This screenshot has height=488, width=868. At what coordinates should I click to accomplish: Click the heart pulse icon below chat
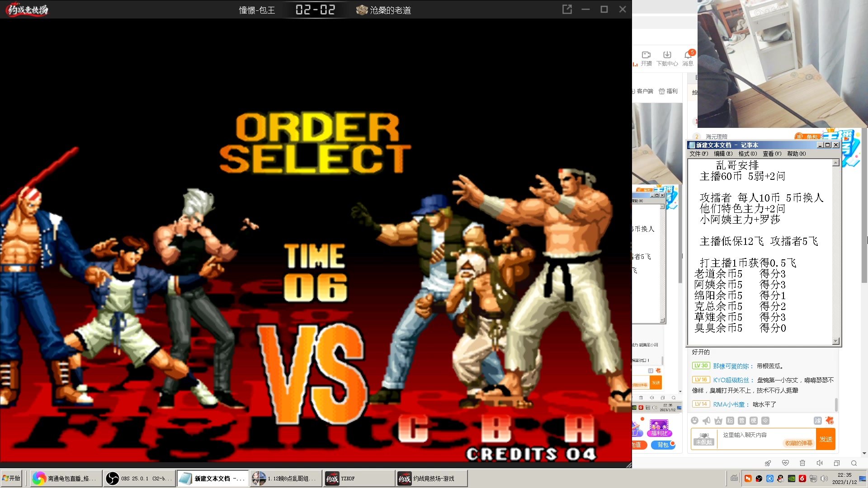(785, 463)
